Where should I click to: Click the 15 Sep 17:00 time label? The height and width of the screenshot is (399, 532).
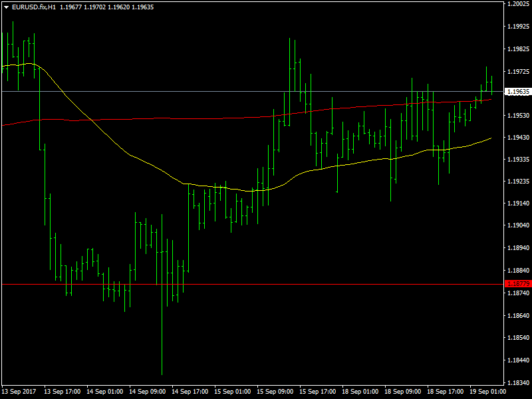[318, 392]
